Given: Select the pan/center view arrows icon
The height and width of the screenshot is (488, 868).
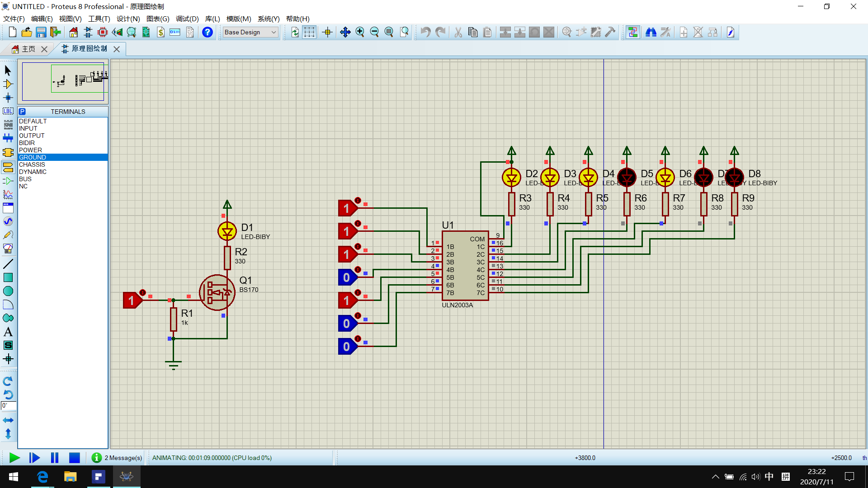Looking at the screenshot, I should coord(345,32).
